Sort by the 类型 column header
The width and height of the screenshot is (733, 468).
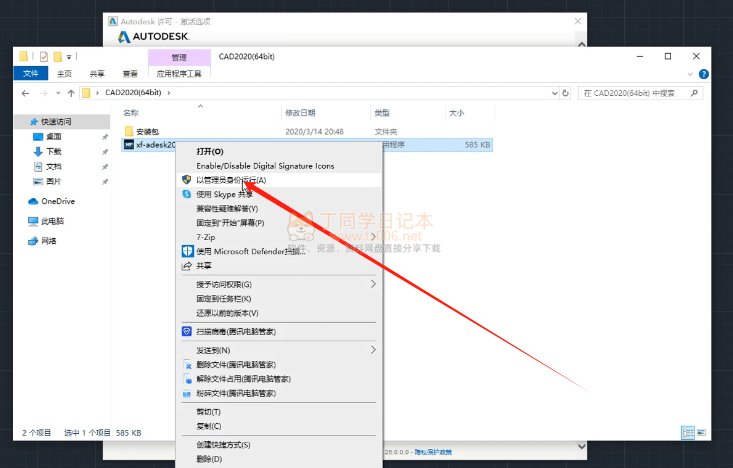click(381, 113)
